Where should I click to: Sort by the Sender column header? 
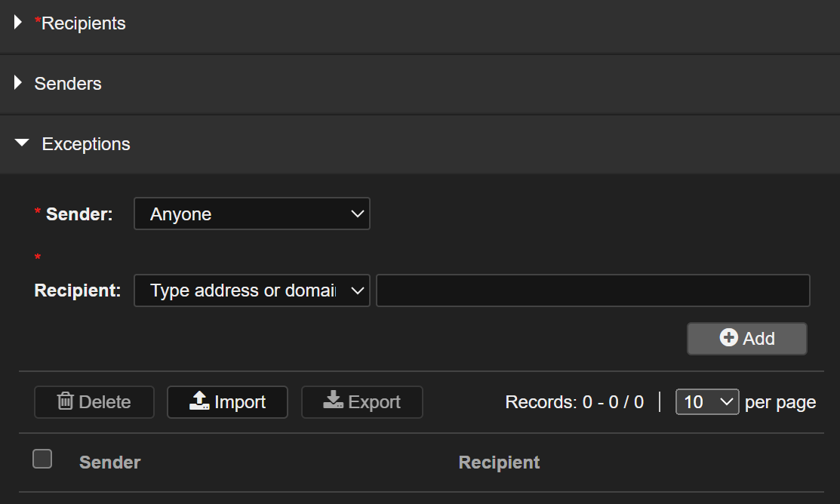click(110, 462)
